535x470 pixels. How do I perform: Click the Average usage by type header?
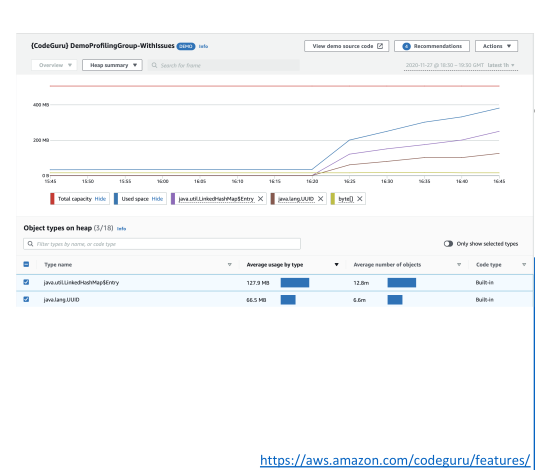[275, 265]
